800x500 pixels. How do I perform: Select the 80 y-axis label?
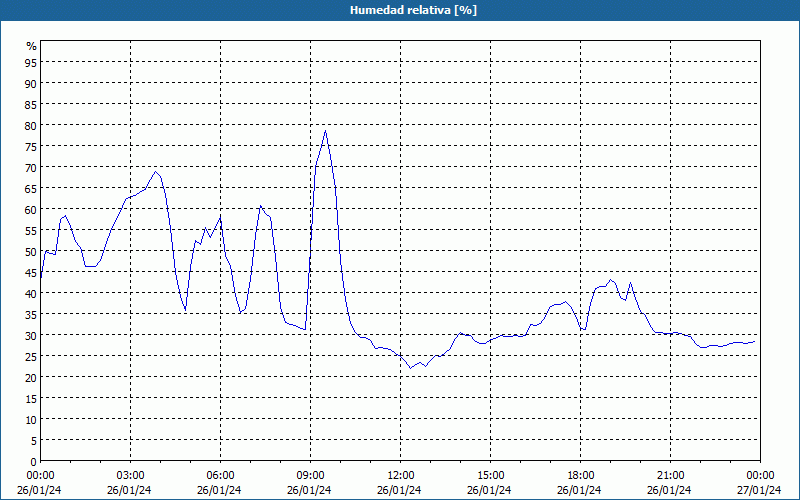pyautogui.click(x=31, y=125)
